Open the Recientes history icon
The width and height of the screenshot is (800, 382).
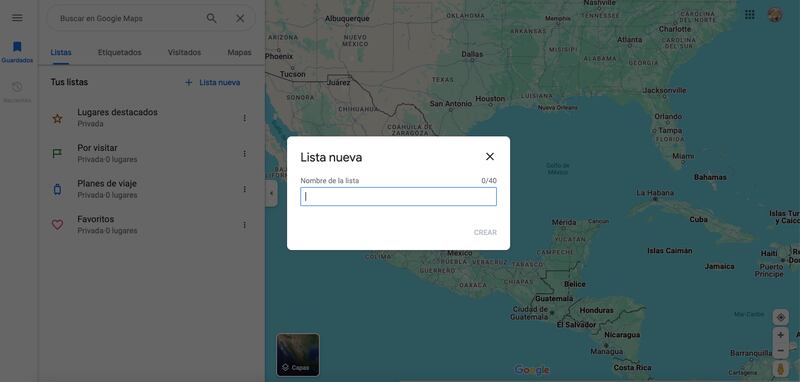click(17, 87)
